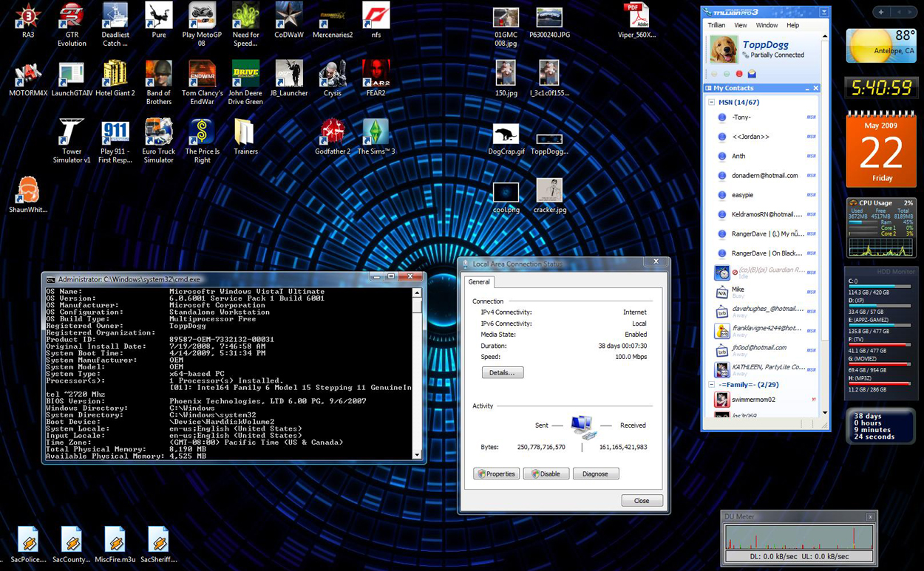Click the C: drive usage bar
The height and width of the screenshot is (571, 924).
tap(880, 287)
